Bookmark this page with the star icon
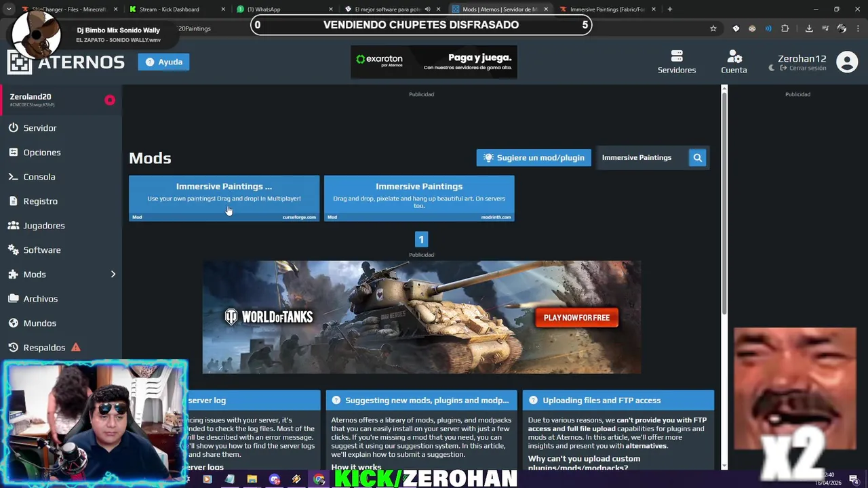The height and width of the screenshot is (488, 868). pyautogui.click(x=713, y=28)
